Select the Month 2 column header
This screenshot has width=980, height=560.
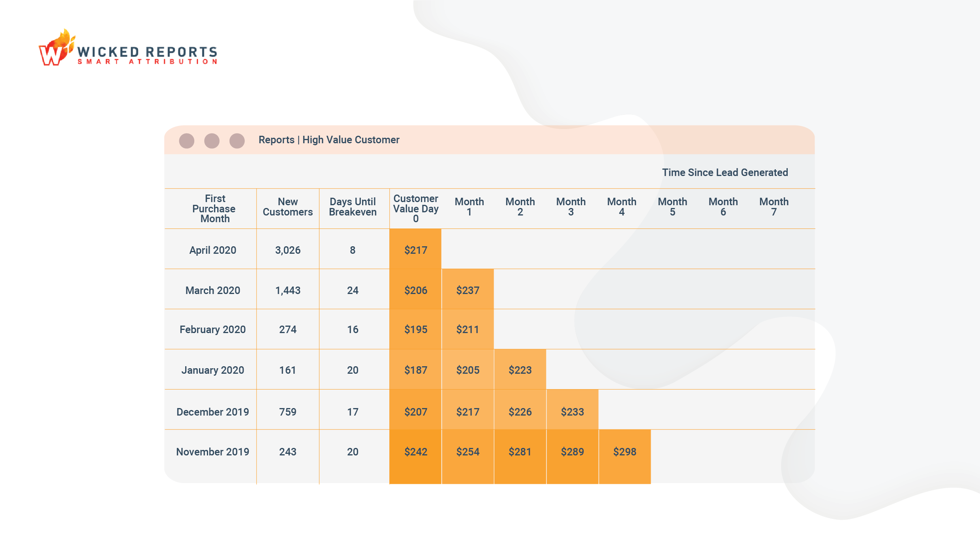[x=520, y=207]
